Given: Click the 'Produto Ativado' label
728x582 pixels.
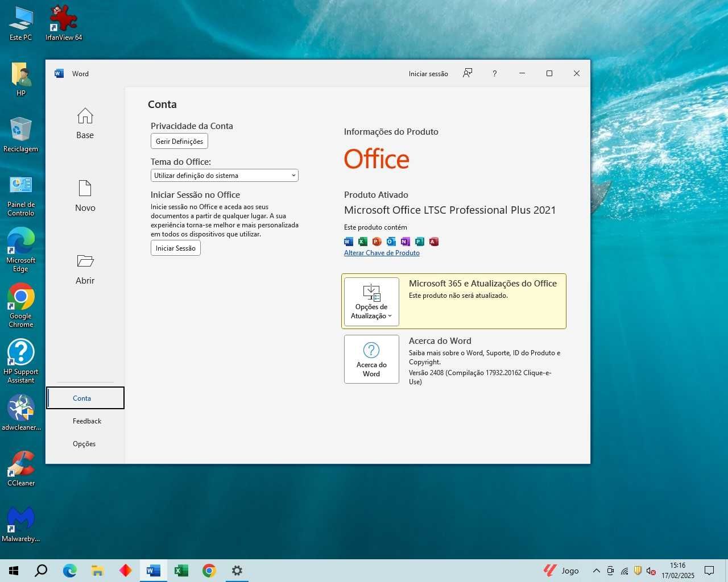Looking at the screenshot, I should [x=376, y=195].
